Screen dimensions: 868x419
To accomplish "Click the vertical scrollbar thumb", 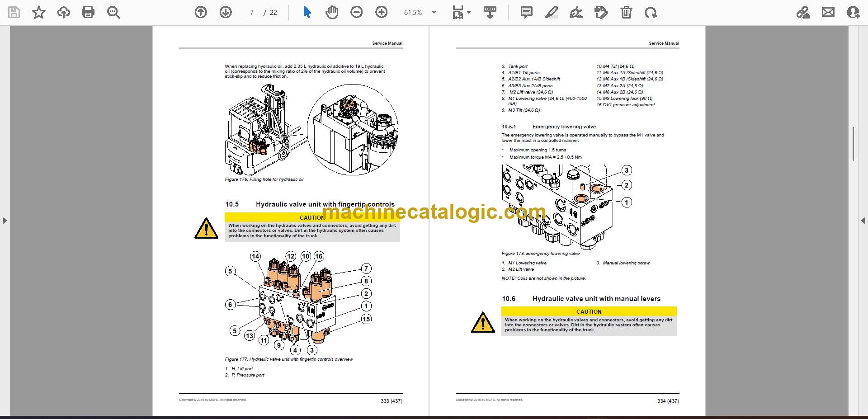I will [x=853, y=144].
